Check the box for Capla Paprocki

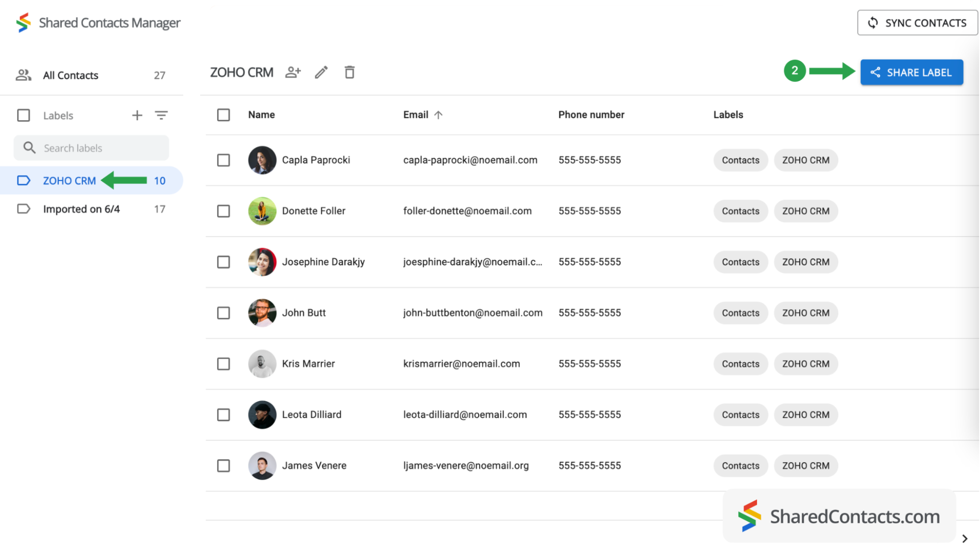(x=224, y=160)
